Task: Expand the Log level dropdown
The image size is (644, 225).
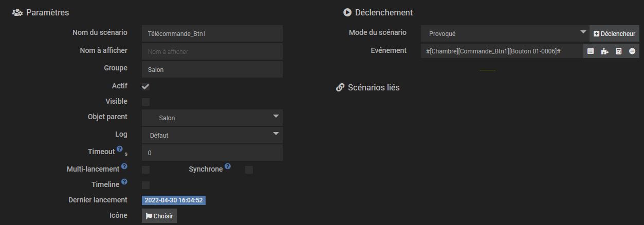Action: coord(212,135)
